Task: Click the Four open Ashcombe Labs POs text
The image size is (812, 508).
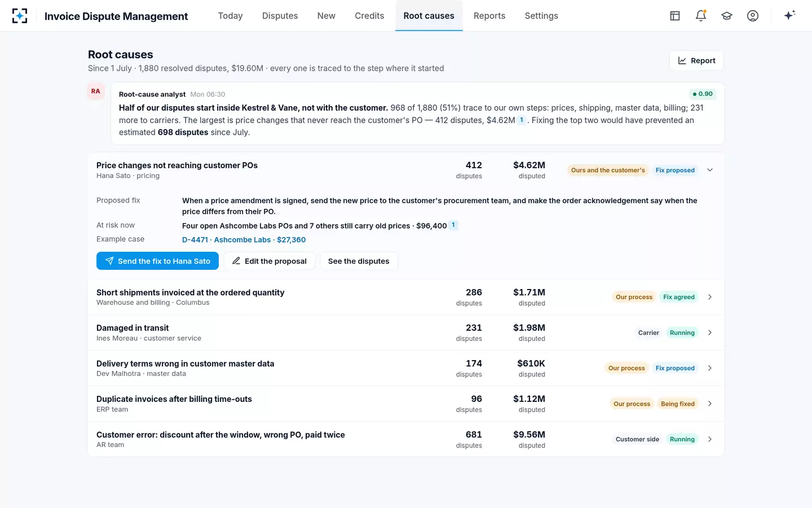Action: tap(314, 226)
